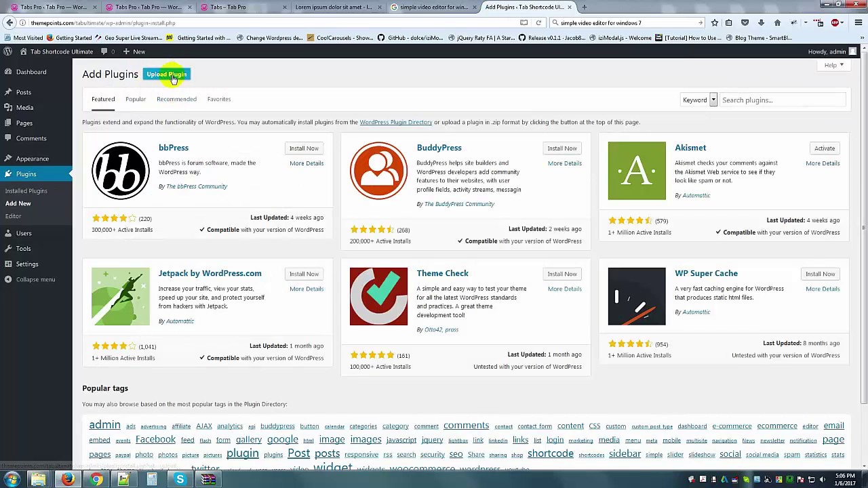
Task: Open the WordPress logo menu in admin bar
Action: (7, 52)
